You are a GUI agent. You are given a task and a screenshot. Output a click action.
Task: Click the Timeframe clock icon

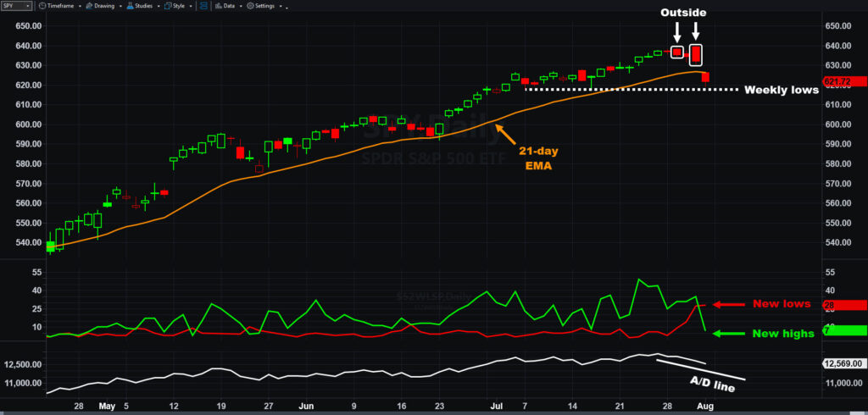coord(42,5)
